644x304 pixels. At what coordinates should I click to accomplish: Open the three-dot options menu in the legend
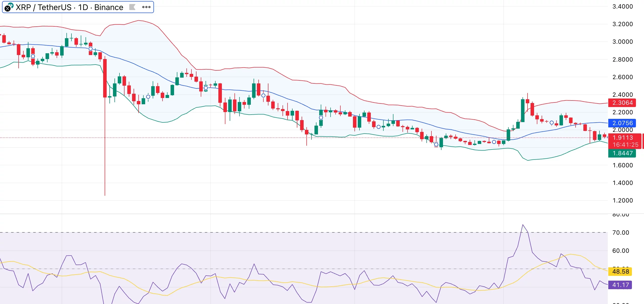pyautogui.click(x=146, y=7)
